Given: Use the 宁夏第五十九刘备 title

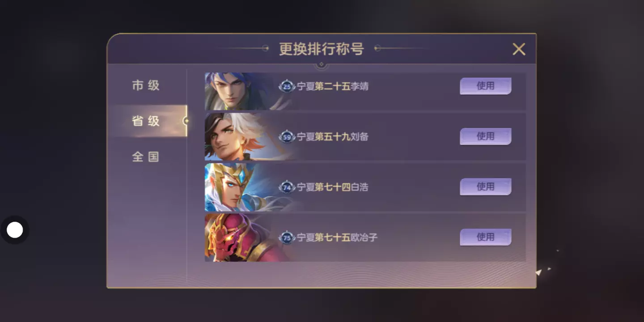Looking at the screenshot, I should coord(486,136).
